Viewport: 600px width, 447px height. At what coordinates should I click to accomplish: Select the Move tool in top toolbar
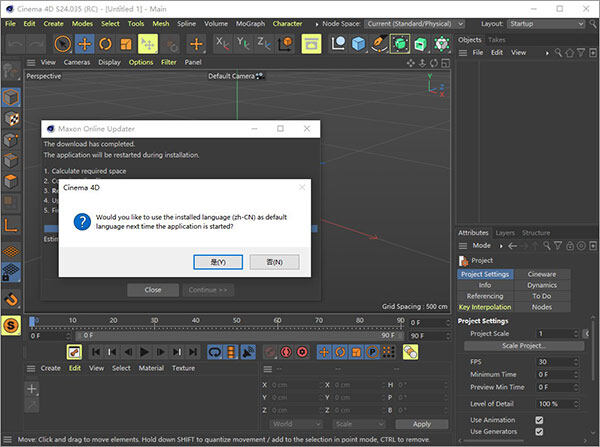tap(84, 44)
